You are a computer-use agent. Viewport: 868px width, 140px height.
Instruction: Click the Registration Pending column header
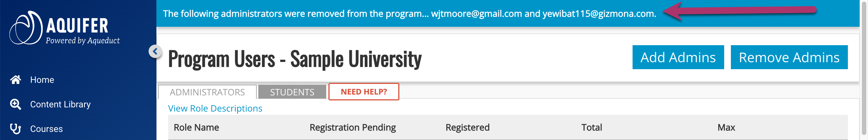pyautogui.click(x=352, y=127)
